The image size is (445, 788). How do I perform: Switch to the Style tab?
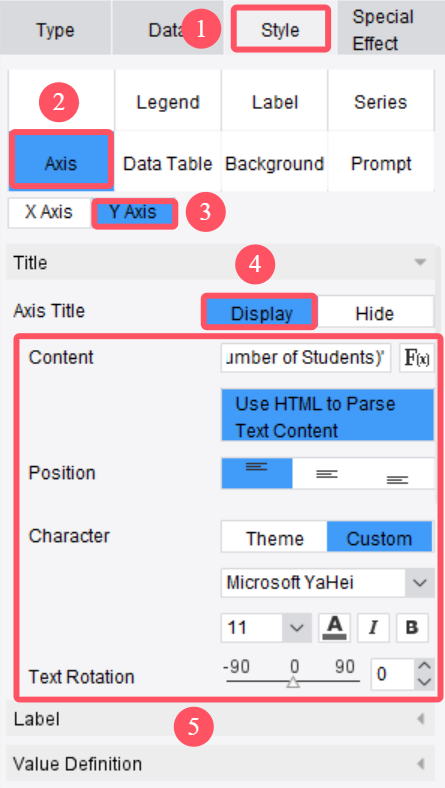point(281,30)
